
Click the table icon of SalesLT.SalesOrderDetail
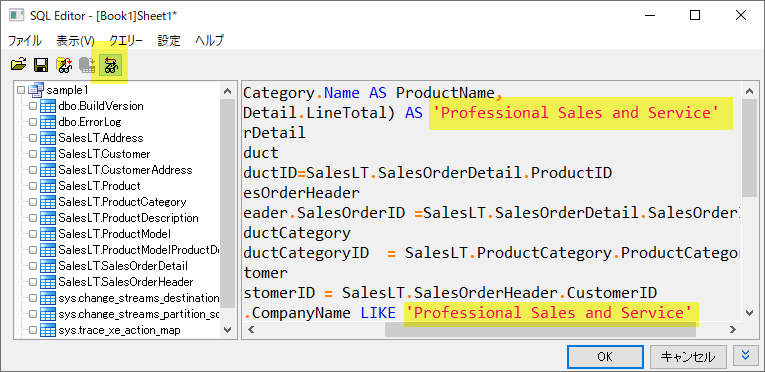pos(48,266)
